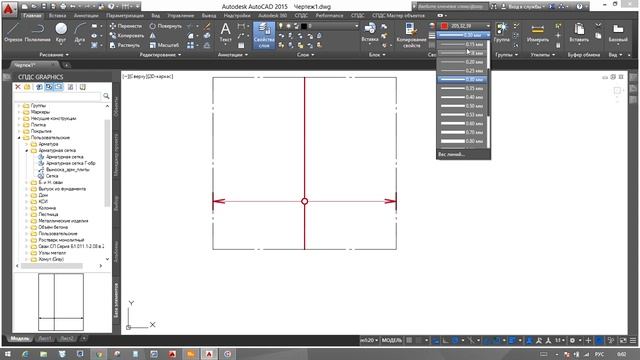Open the СПДС Мастер объектов tab

[398, 16]
